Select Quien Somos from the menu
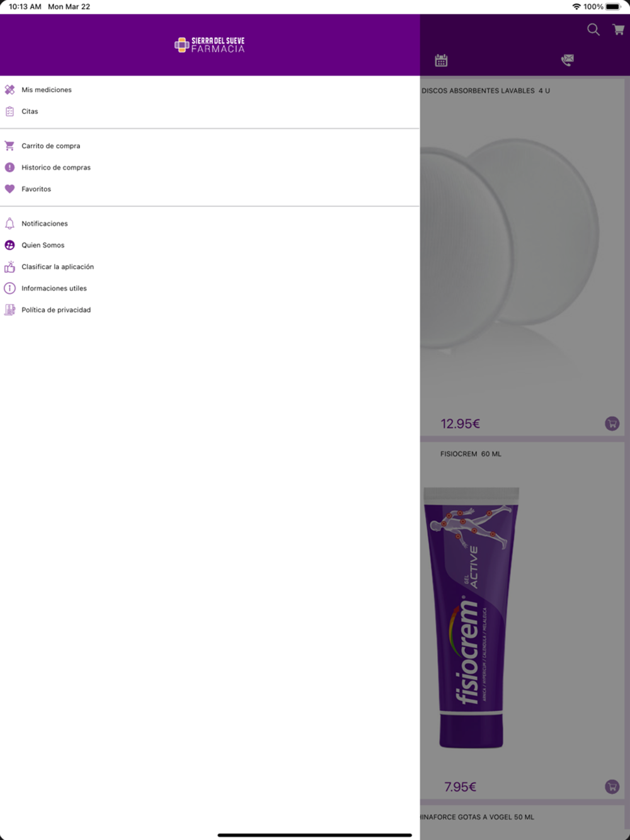Screen dimensions: 630x840 210,246
